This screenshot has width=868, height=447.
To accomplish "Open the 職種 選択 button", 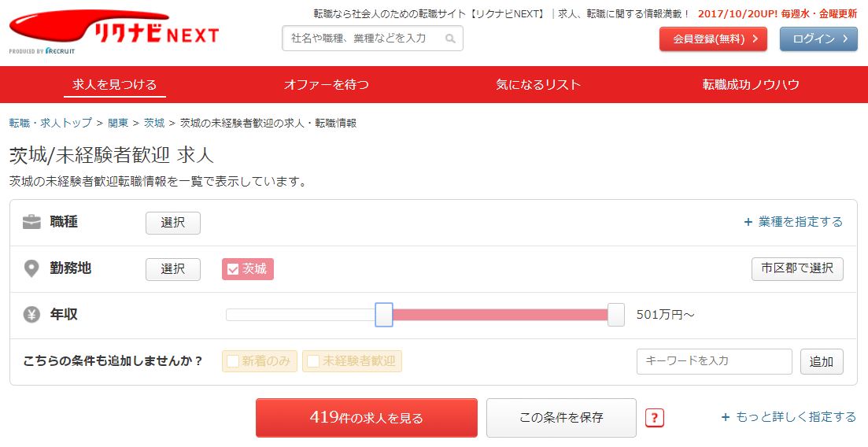I will (x=172, y=223).
